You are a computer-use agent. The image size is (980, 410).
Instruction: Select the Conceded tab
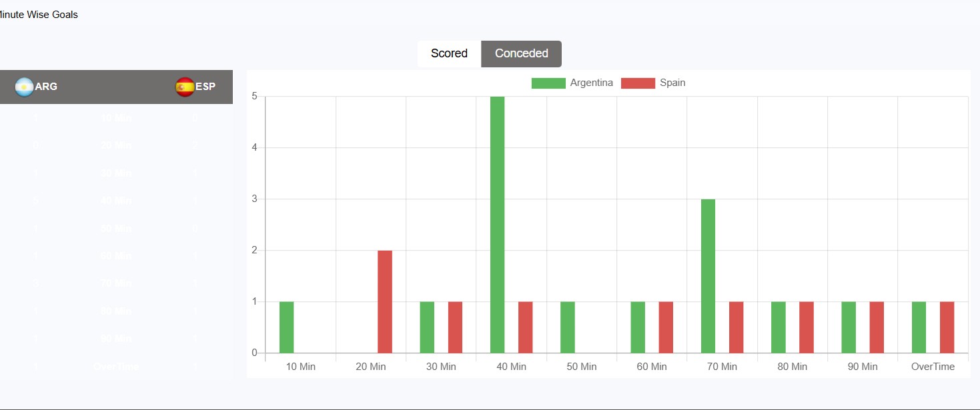click(x=521, y=53)
